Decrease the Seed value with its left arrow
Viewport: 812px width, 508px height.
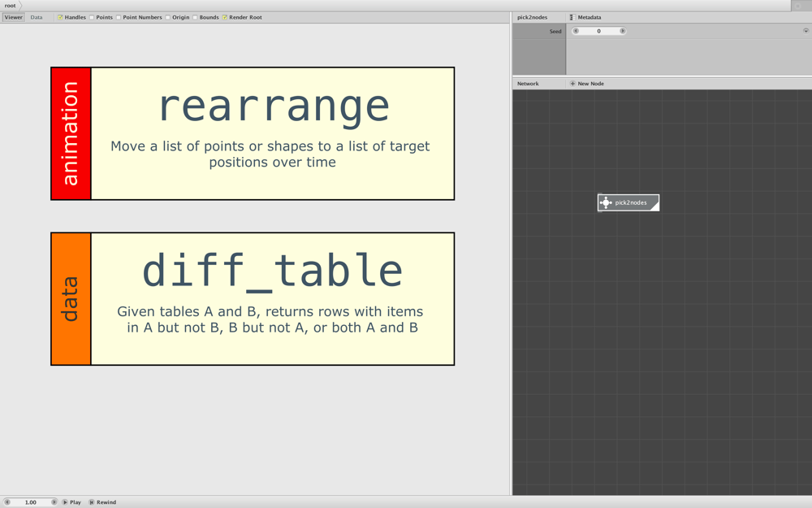(576, 31)
